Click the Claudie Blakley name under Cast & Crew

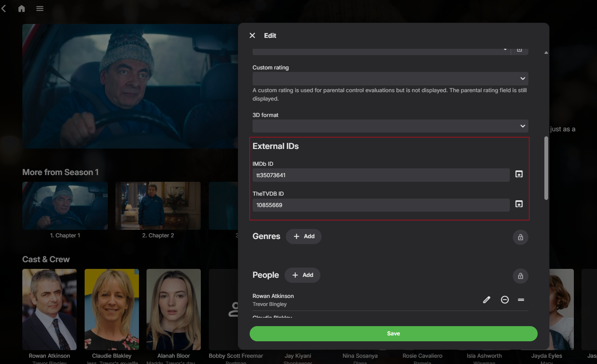(x=112, y=356)
